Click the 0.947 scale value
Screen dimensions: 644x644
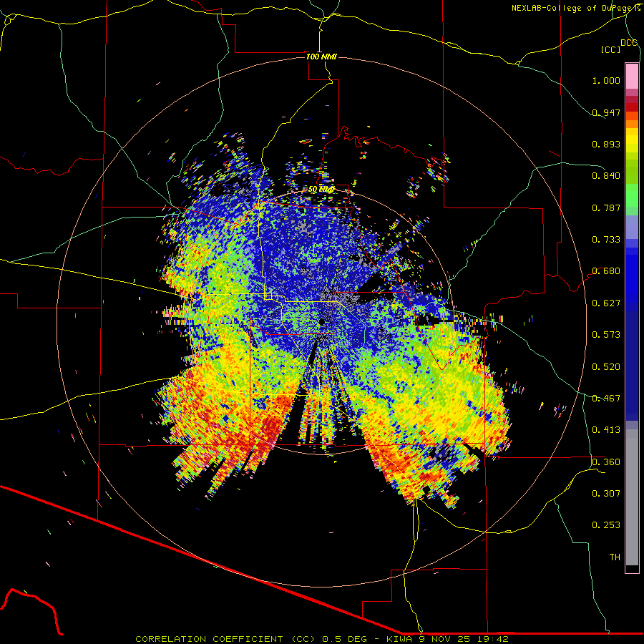click(x=606, y=112)
